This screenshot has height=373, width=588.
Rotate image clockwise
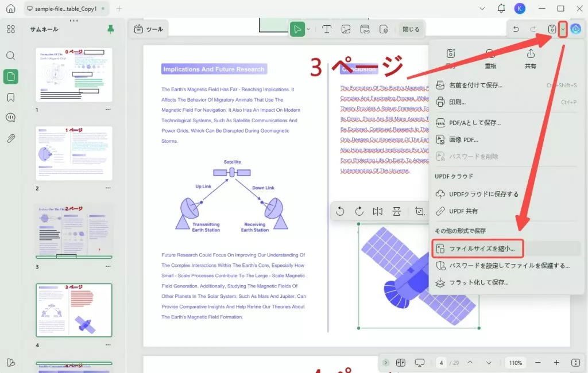coord(359,211)
